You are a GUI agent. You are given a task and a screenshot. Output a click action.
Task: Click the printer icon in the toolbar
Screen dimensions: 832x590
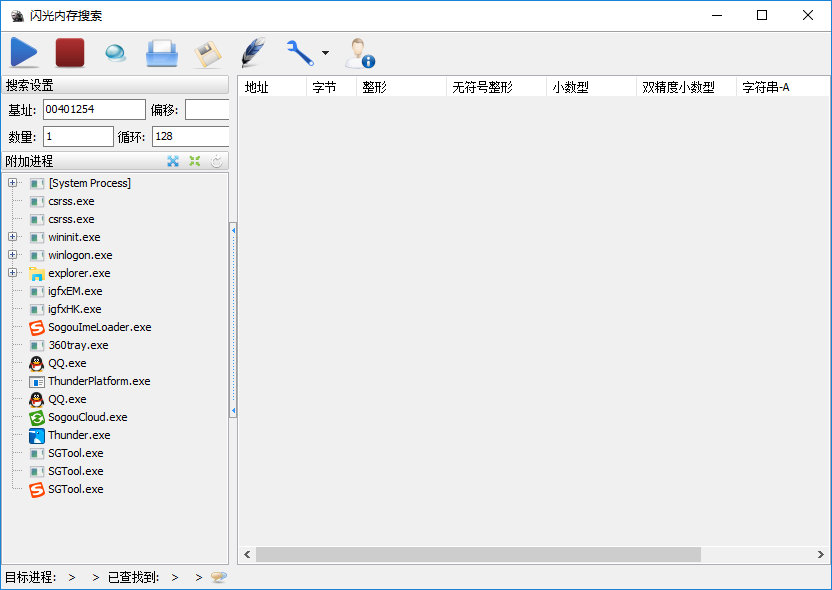click(162, 53)
